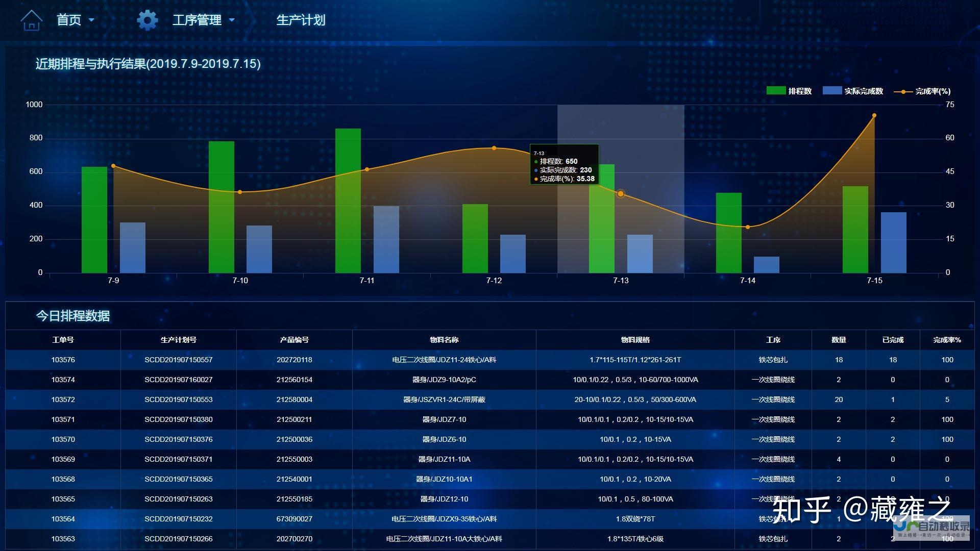
Task: Select work order 103571 cell
Action: [x=63, y=419]
